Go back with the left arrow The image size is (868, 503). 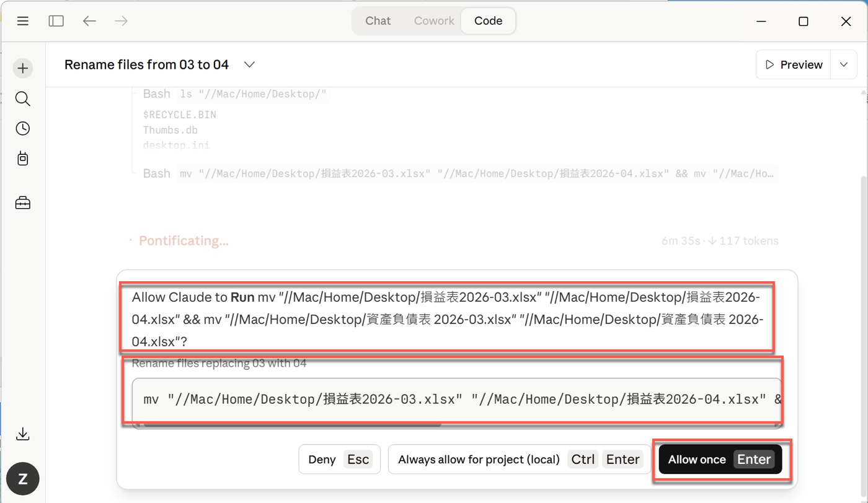(x=89, y=21)
